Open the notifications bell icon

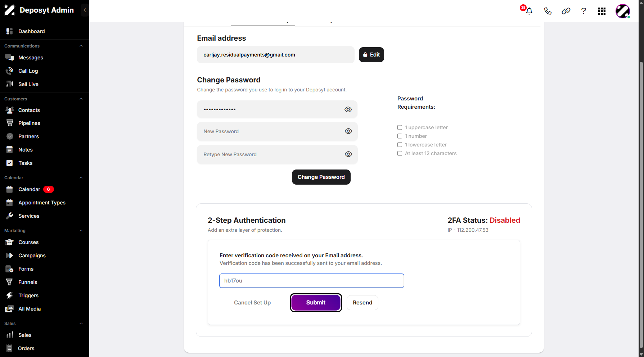coord(529,11)
